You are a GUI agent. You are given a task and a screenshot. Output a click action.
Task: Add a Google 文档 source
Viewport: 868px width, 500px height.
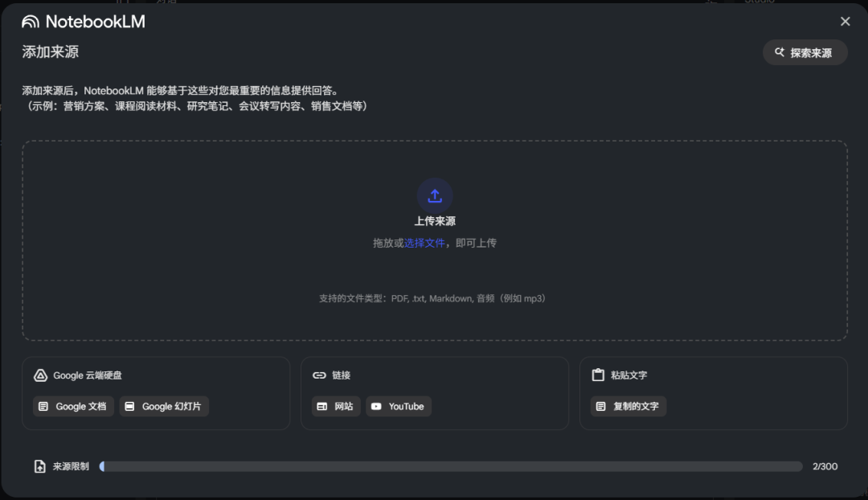pyautogui.click(x=74, y=407)
